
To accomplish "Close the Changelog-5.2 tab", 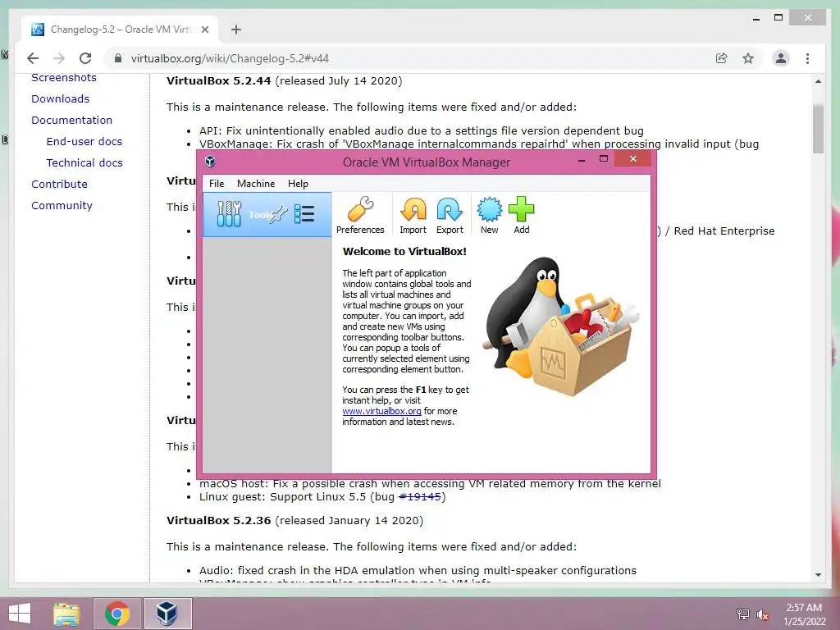I will pyautogui.click(x=204, y=30).
